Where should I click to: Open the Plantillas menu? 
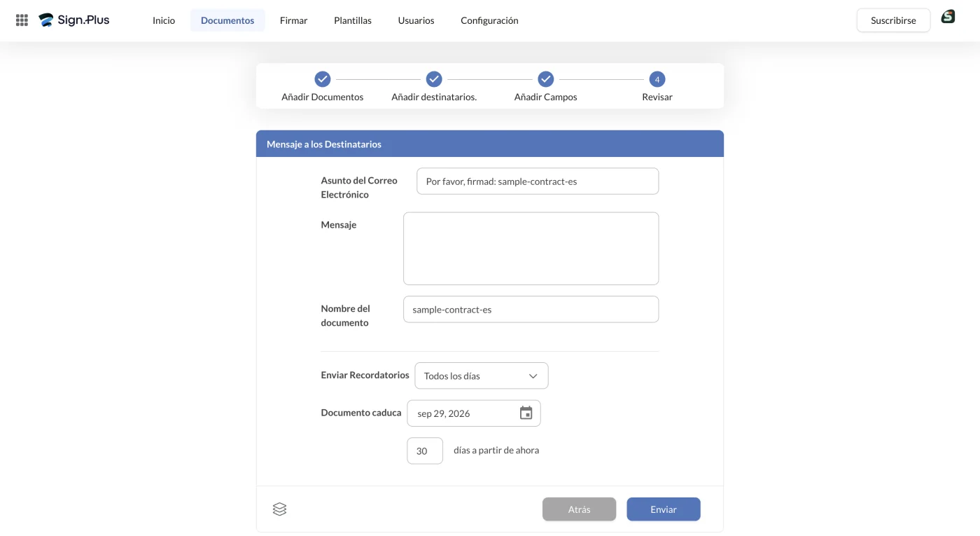[x=353, y=20]
